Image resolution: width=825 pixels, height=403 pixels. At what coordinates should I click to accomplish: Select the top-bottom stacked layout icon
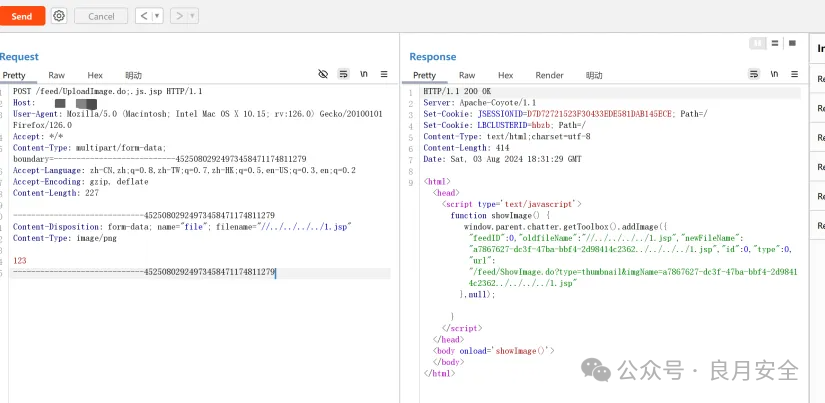pyautogui.click(x=775, y=43)
